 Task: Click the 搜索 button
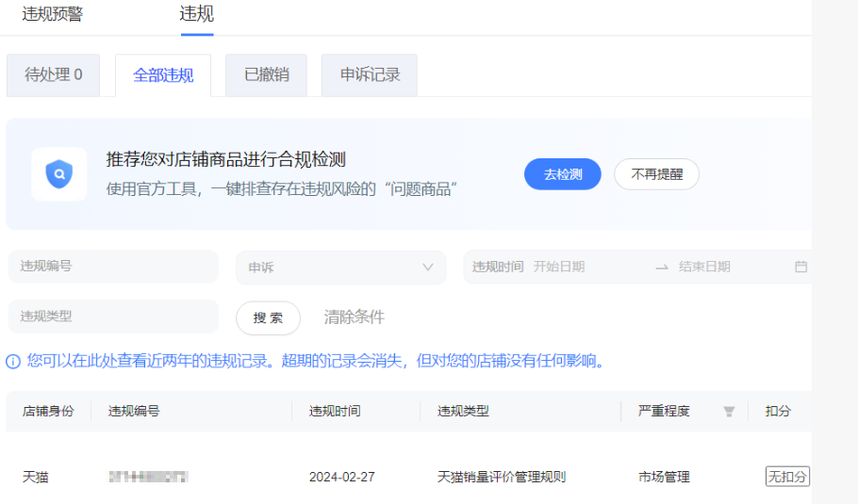coord(268,317)
